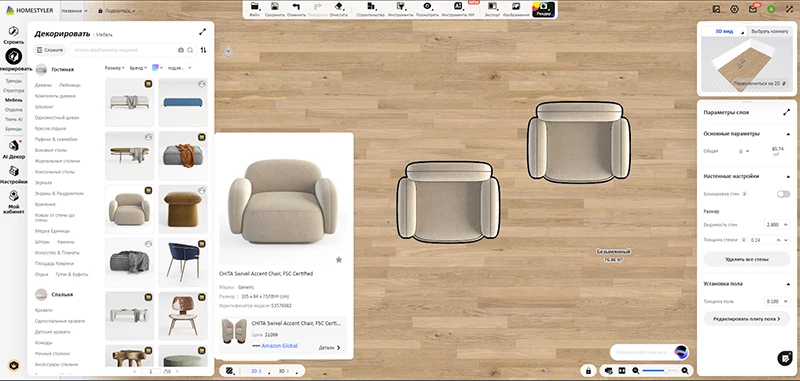Open the Название project name dropdown
Image resolution: width=800 pixels, height=381 pixels.
pos(74,10)
